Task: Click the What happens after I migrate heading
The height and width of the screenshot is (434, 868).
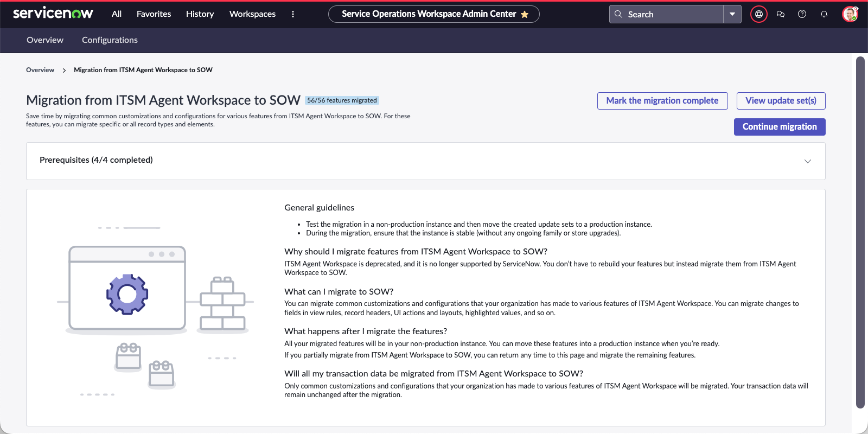Action: point(366,331)
